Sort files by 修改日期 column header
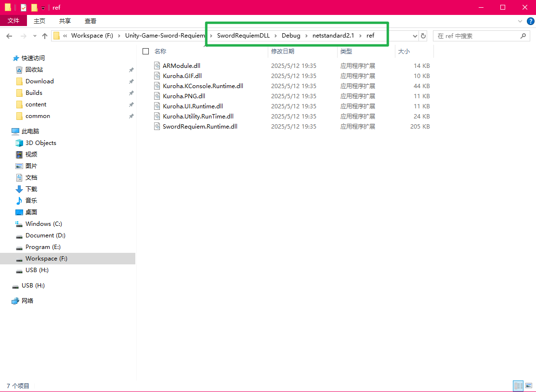The height and width of the screenshot is (392, 536). coord(283,52)
